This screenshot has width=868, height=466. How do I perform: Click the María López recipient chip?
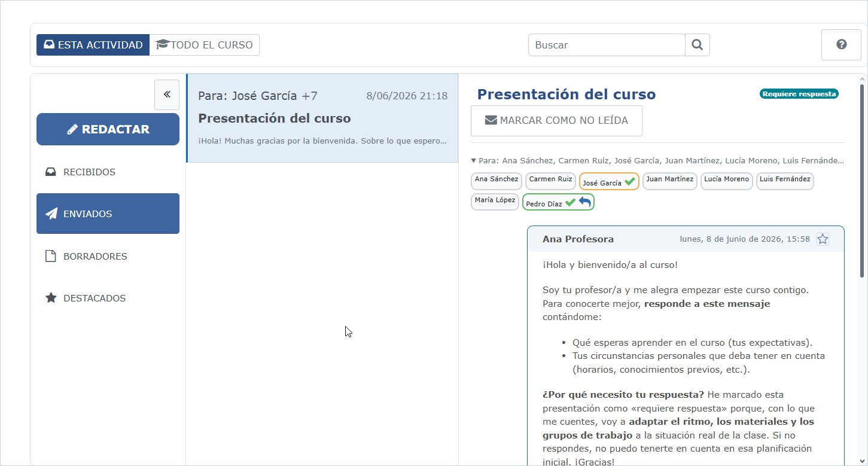495,202
